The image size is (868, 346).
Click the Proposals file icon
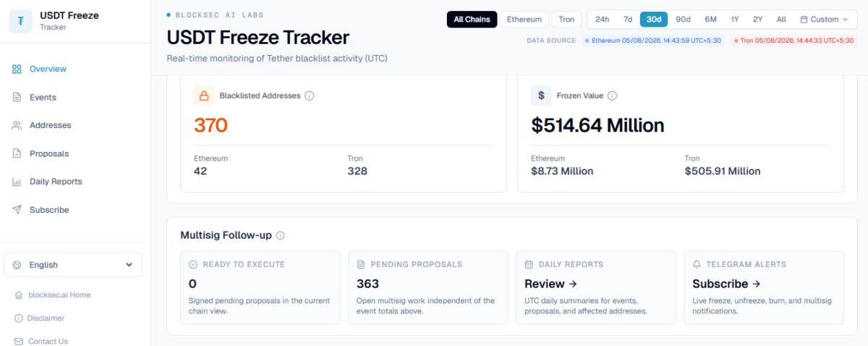tap(17, 153)
